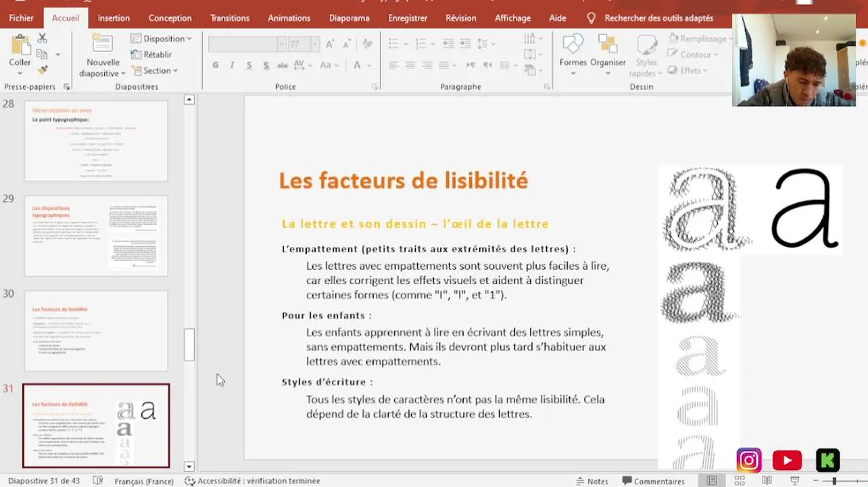
Task: Switch to reading view icon
Action: click(x=767, y=481)
